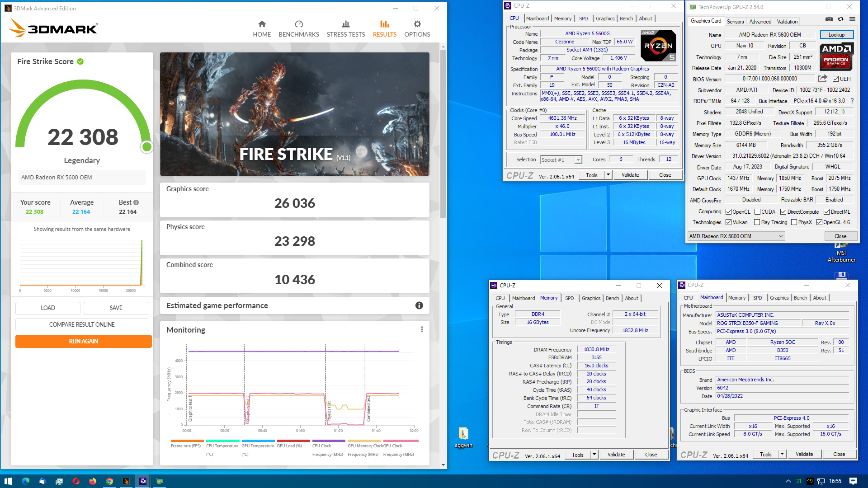Open MSI Afterburner desktop shortcut
Screen dimensions: 868x488
click(x=841, y=253)
